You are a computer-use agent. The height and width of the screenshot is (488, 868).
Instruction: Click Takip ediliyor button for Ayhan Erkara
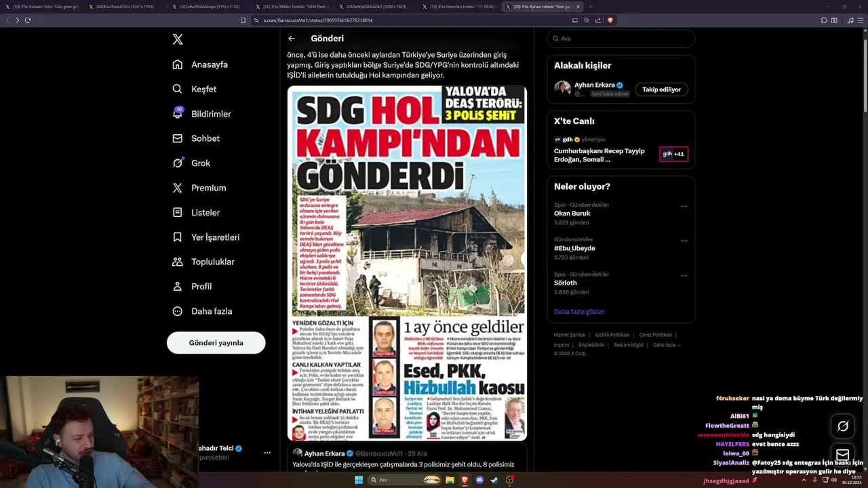[661, 89]
